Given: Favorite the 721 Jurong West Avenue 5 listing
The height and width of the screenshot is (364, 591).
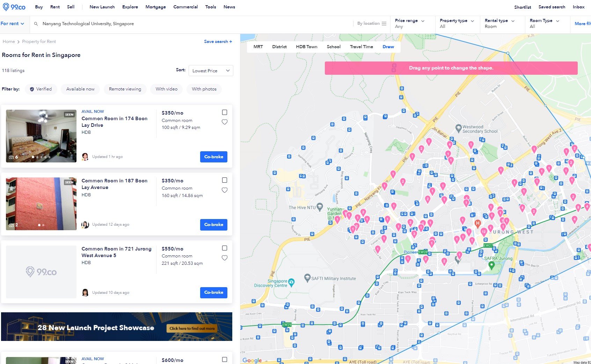Looking at the screenshot, I should (225, 258).
